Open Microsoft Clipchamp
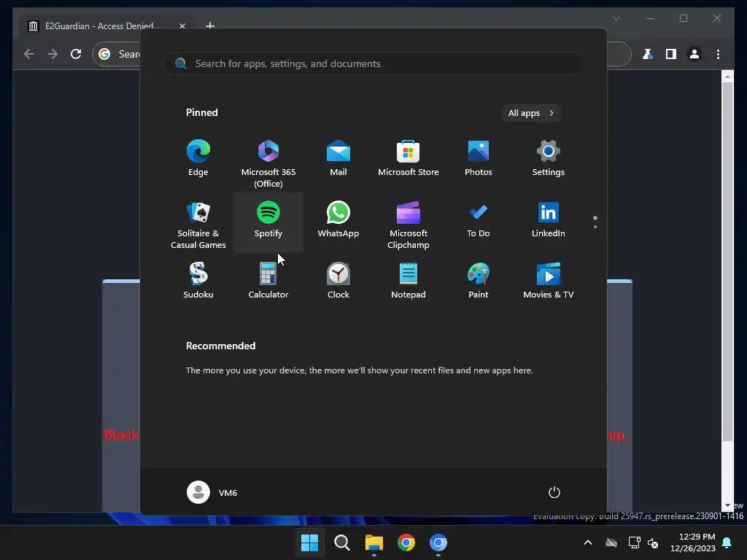 click(409, 225)
